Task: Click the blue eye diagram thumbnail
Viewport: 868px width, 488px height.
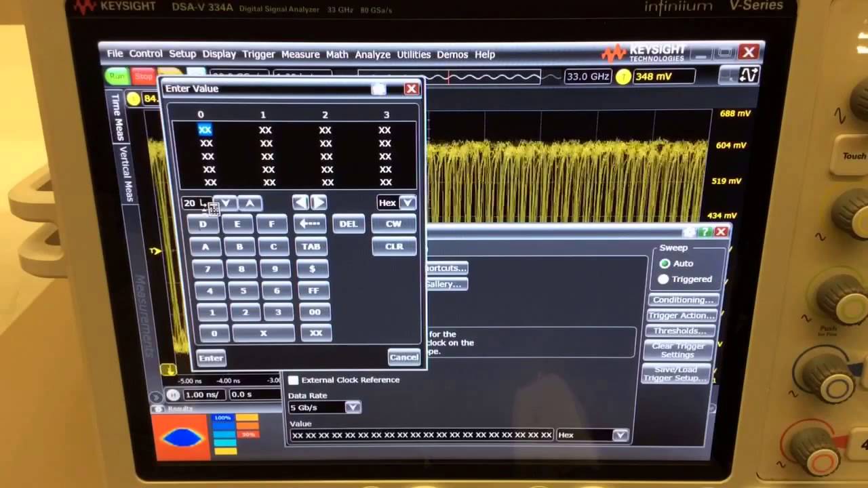Action: (x=181, y=437)
